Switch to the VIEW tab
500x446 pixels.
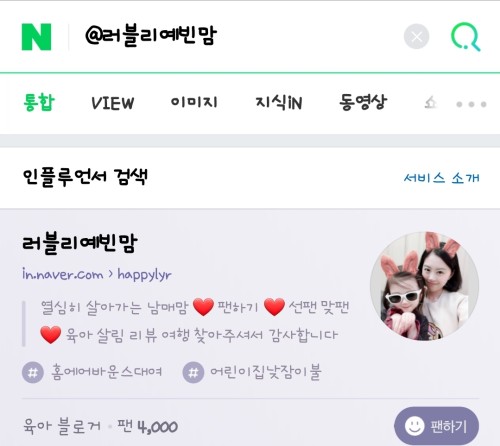tap(112, 103)
